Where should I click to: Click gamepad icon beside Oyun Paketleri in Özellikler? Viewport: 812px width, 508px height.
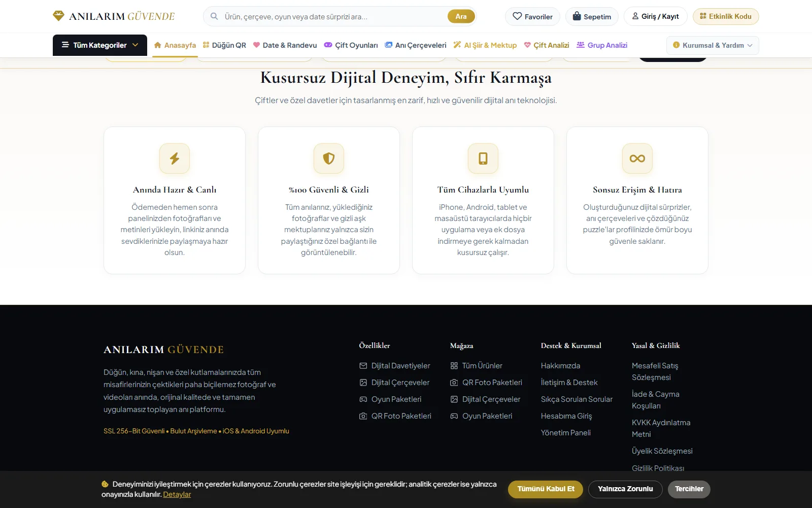click(x=363, y=399)
